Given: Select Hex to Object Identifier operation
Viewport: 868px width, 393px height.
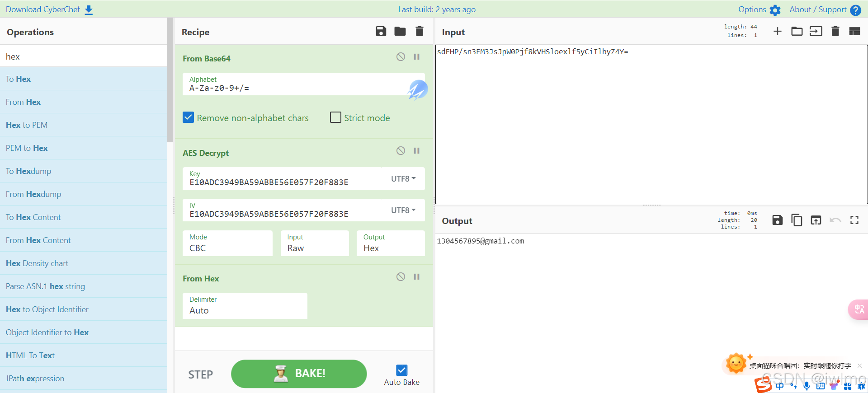Looking at the screenshot, I should [84, 309].
